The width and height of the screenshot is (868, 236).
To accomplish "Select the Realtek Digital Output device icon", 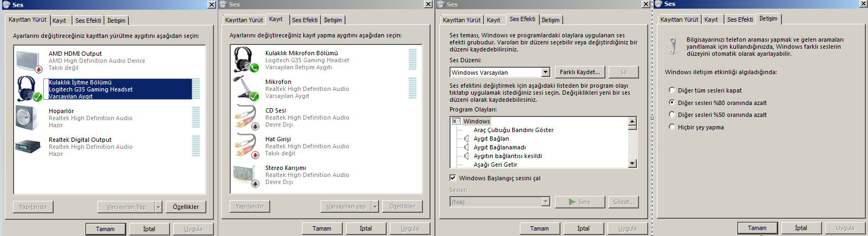I will click(28, 146).
